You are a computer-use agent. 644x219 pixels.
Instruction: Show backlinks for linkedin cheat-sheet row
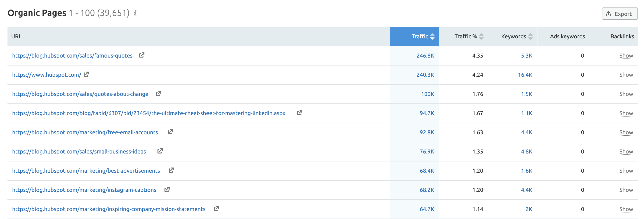click(x=626, y=113)
